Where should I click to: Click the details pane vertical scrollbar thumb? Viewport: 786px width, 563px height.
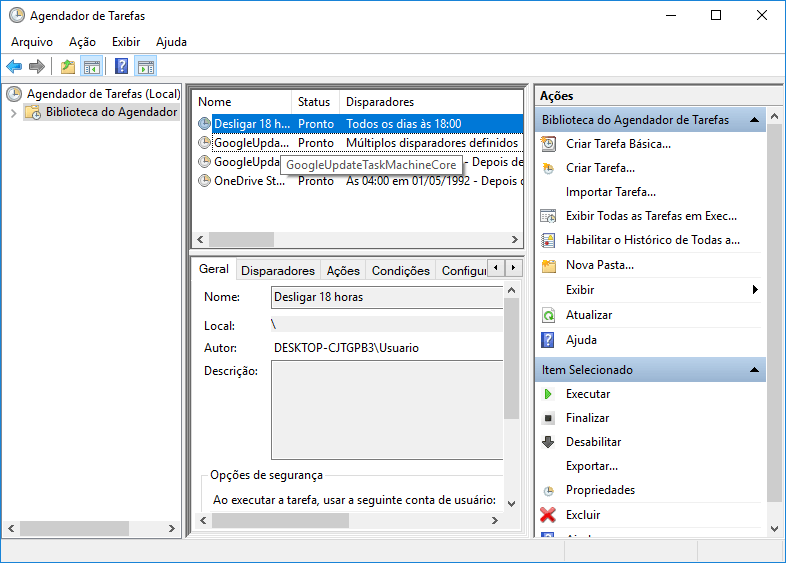(x=511, y=358)
